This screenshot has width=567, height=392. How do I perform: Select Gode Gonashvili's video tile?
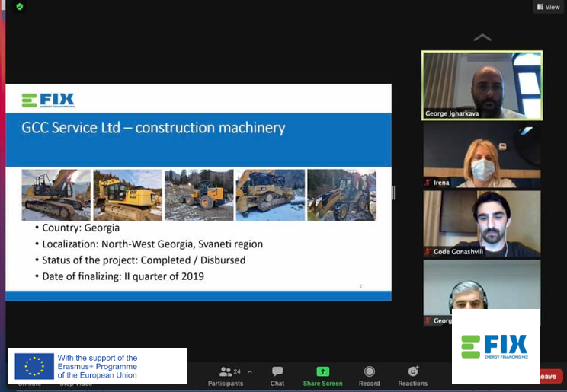pyautogui.click(x=482, y=224)
